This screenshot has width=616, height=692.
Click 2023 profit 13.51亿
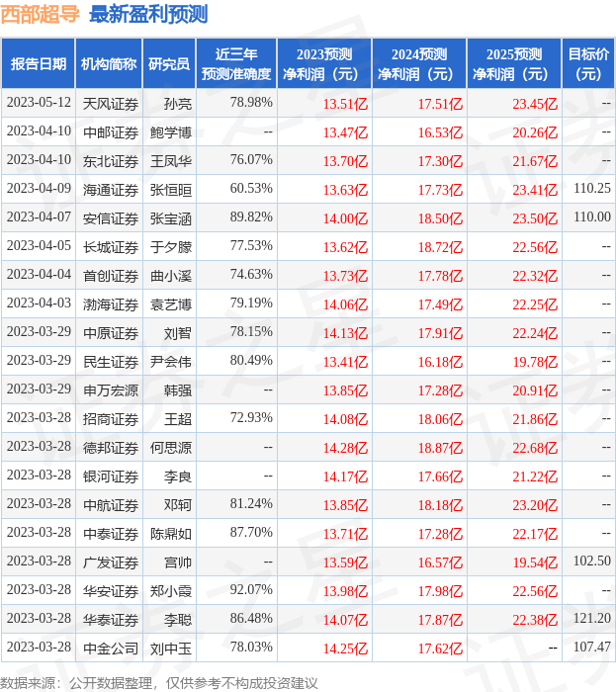pos(345,104)
